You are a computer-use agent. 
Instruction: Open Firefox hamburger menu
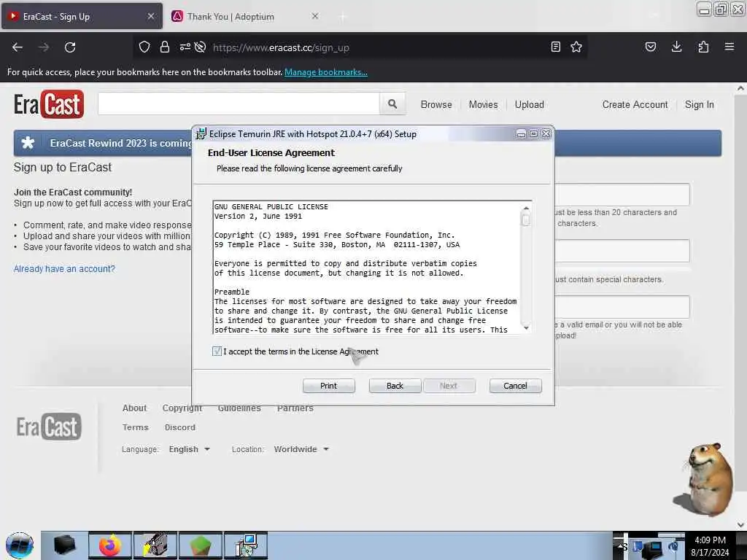pos(729,47)
